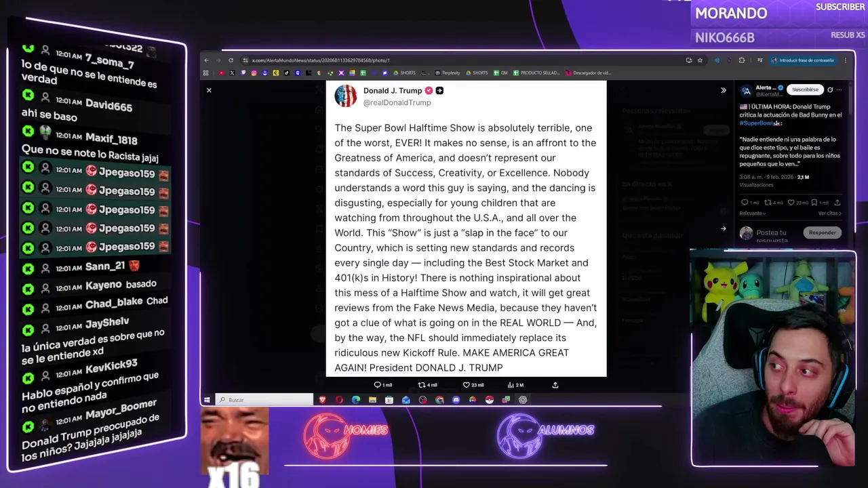The image size is (868, 488).
Task: Click chat username Maxif_1818
Action: (x=111, y=139)
